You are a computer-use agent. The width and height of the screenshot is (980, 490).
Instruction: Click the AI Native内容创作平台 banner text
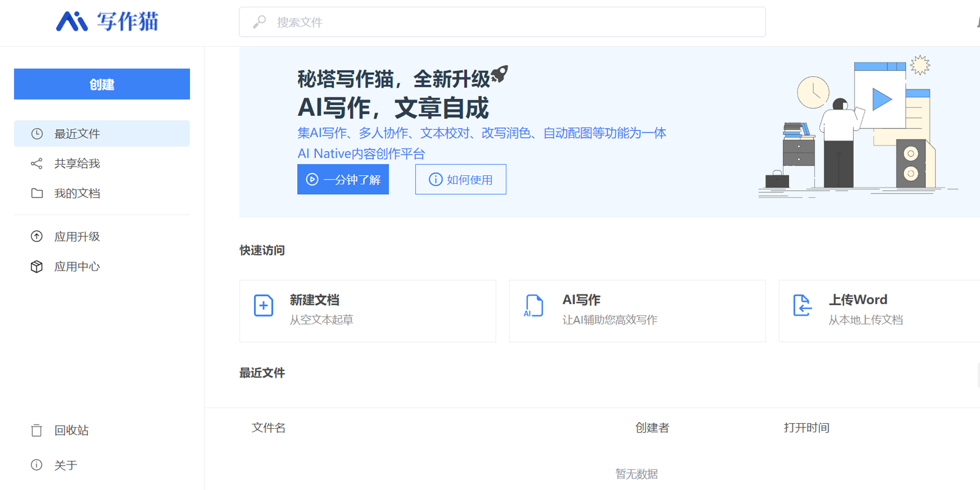361,153
